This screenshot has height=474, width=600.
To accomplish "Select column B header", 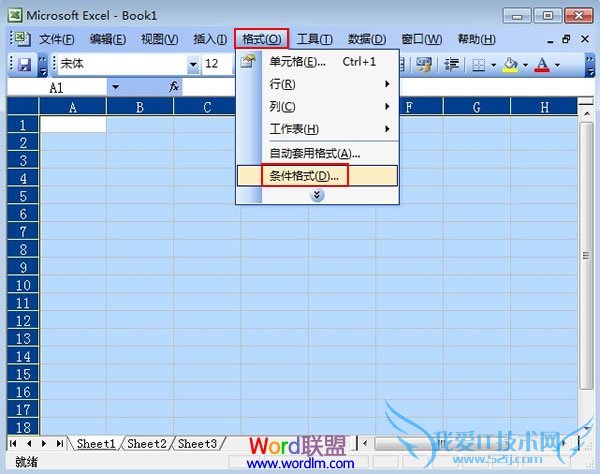I will tap(140, 106).
